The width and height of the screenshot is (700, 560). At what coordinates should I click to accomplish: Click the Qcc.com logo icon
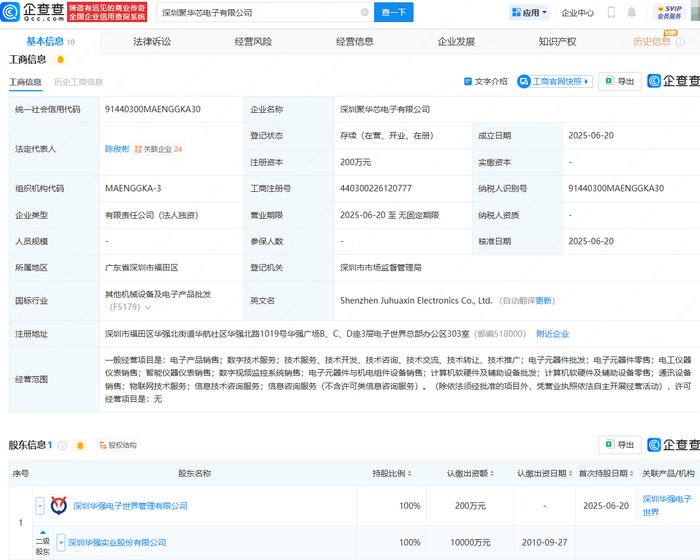[x=10, y=12]
